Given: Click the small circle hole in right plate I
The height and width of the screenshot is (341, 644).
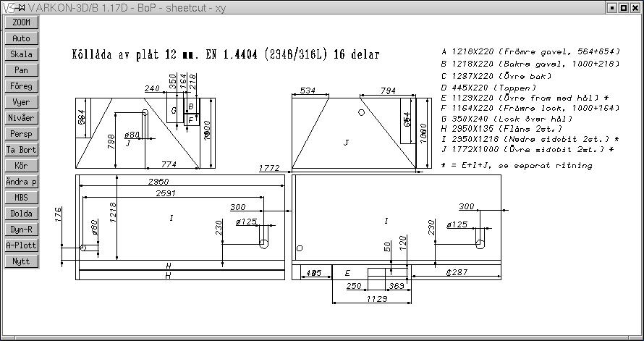Looking at the screenshot, I should [300, 248].
